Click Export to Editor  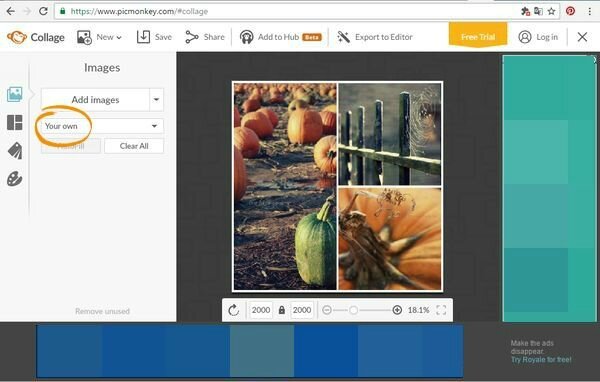[375, 37]
